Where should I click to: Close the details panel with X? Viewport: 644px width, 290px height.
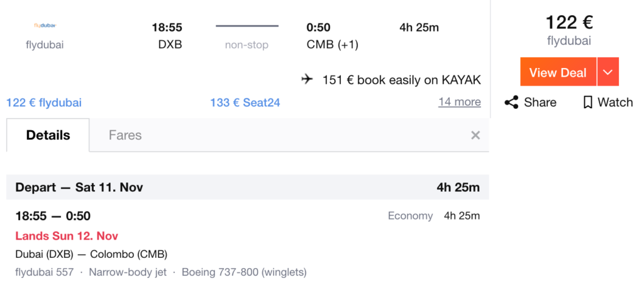[x=475, y=135]
